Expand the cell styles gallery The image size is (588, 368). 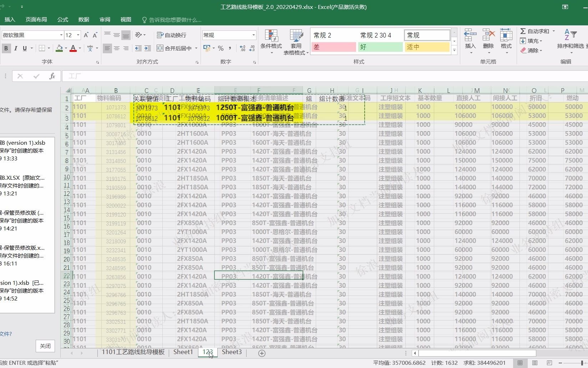coord(454,50)
